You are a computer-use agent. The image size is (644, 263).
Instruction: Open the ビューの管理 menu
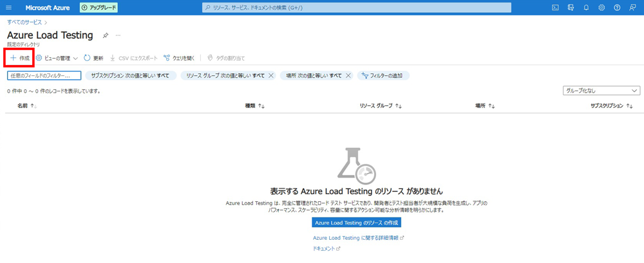(x=57, y=59)
